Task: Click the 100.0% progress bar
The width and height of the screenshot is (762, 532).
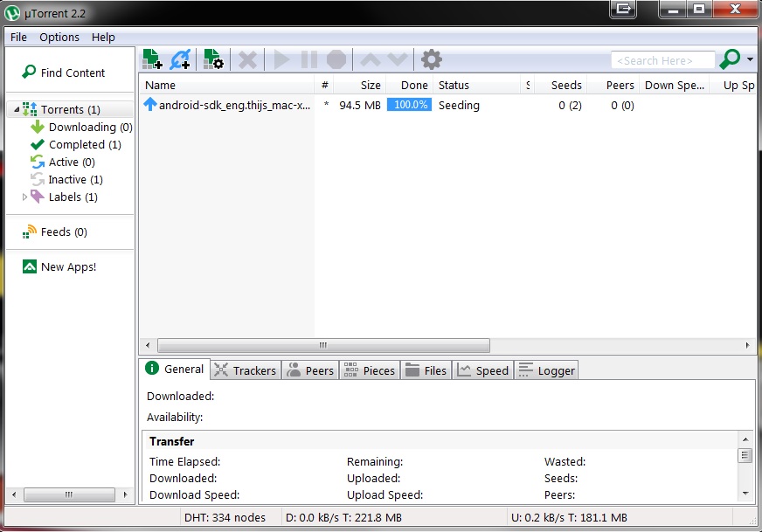Action: coord(409,105)
